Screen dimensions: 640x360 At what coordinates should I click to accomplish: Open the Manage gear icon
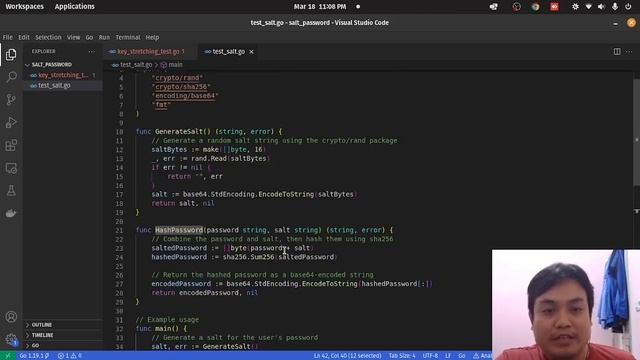click(x=11, y=339)
